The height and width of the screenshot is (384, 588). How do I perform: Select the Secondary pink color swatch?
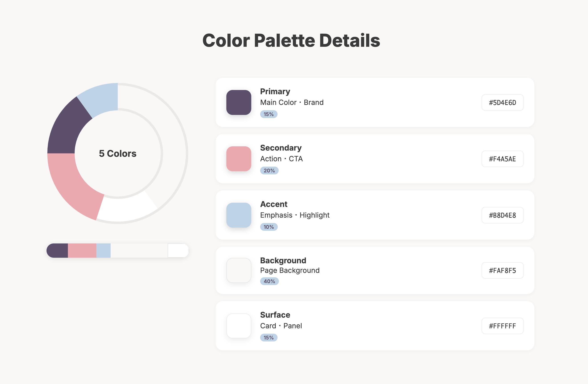click(239, 159)
